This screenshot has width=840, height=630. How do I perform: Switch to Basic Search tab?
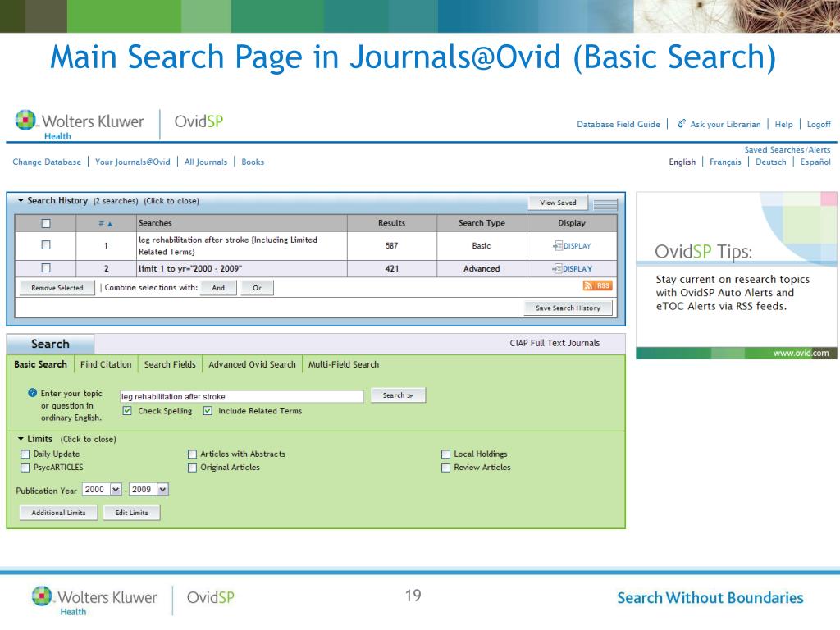coord(41,364)
